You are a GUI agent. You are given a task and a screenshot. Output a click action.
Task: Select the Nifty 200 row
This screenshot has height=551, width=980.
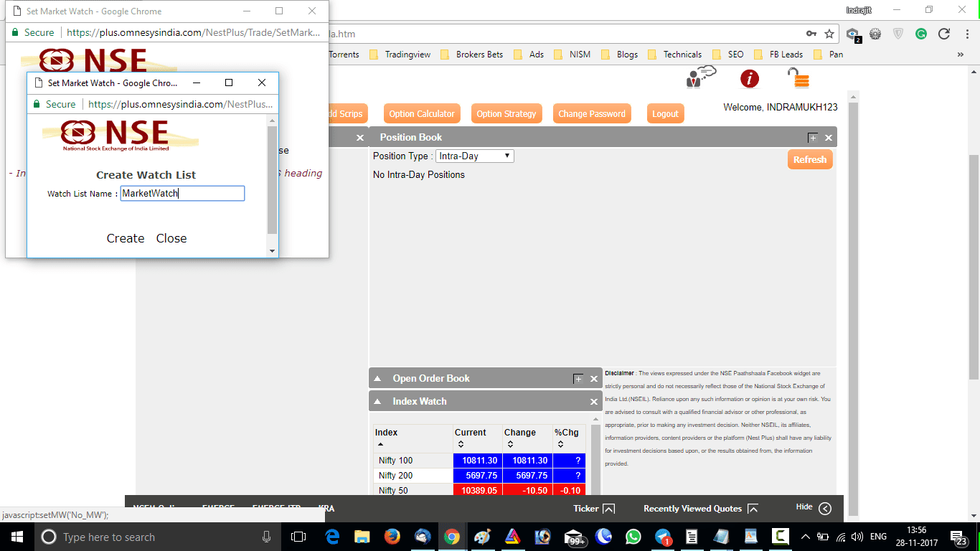pyautogui.click(x=479, y=476)
